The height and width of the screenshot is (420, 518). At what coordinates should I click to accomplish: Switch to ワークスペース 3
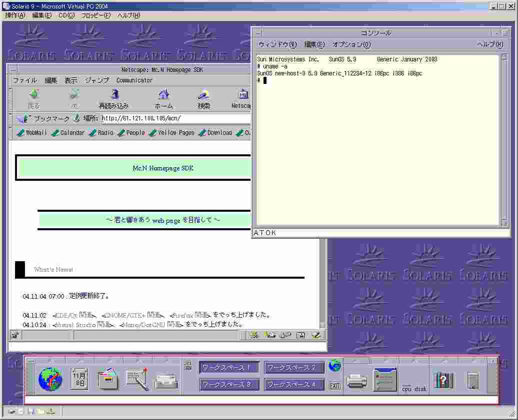pos(229,385)
